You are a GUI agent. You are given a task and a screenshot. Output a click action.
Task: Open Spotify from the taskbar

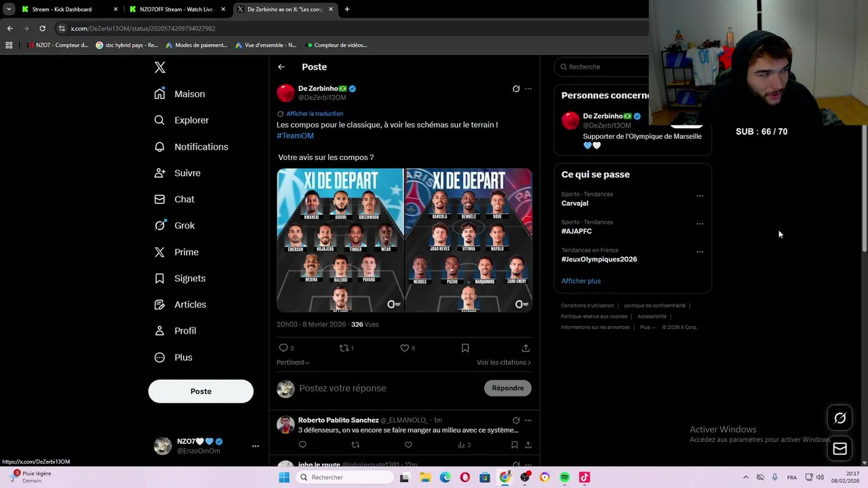pos(565,477)
